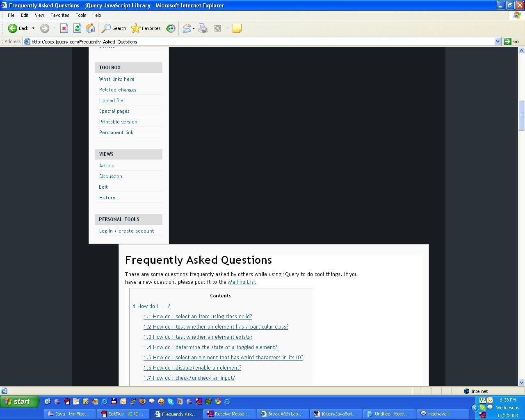
Task: Open the Search toolbar button
Action: click(x=114, y=28)
